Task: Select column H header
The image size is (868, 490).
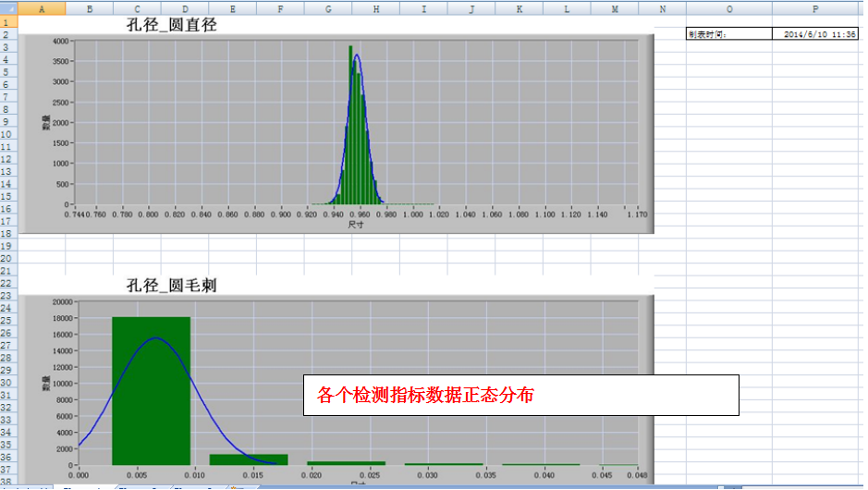Action: click(x=376, y=7)
